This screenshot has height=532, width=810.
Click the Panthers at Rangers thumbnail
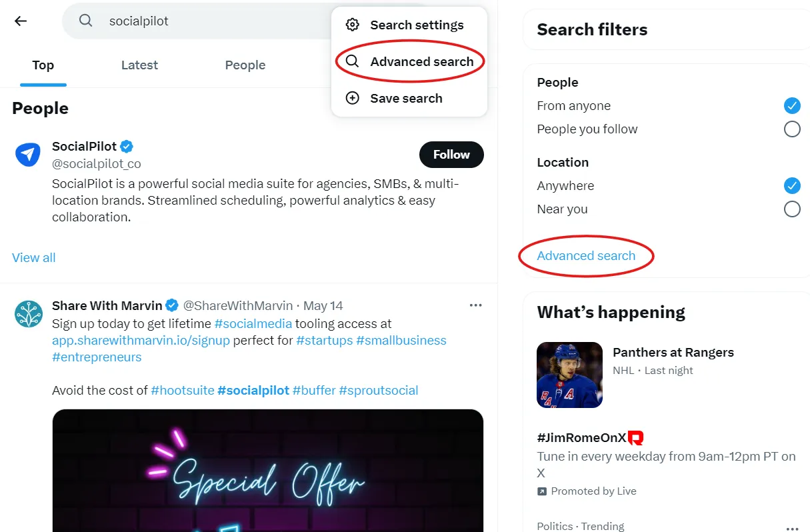[x=569, y=375]
